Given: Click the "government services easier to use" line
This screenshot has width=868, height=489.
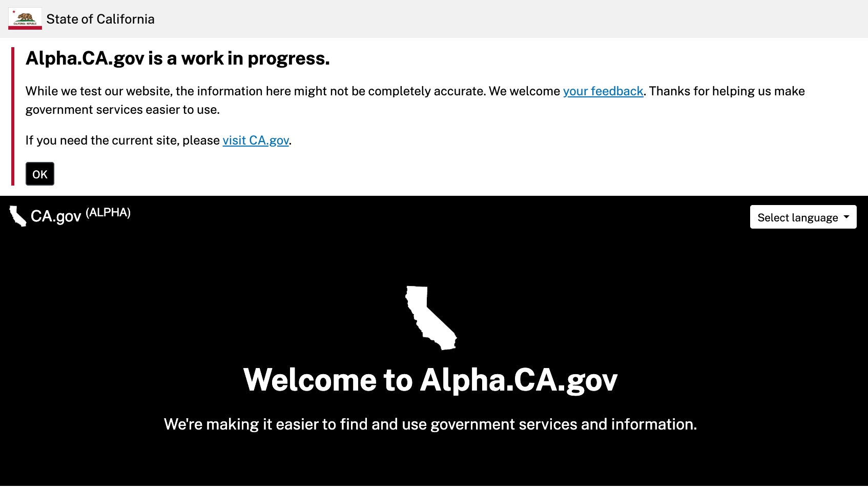Looking at the screenshot, I should [x=122, y=110].
